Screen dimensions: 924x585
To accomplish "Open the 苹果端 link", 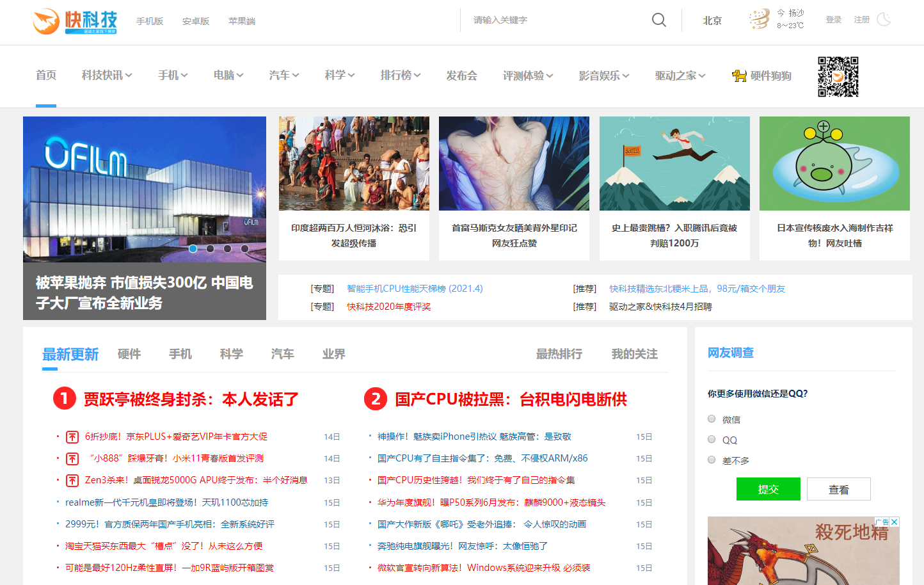I will coord(242,21).
